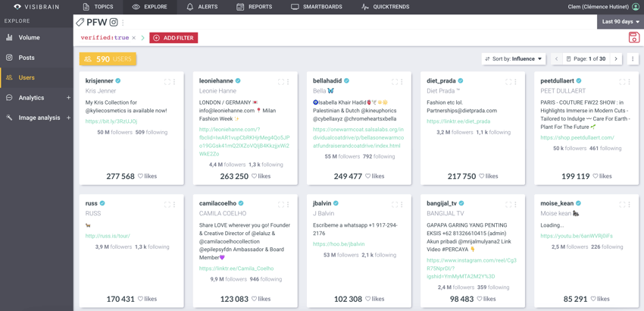Go to the previous page arrow
The width and height of the screenshot is (644, 311).
[557, 59]
